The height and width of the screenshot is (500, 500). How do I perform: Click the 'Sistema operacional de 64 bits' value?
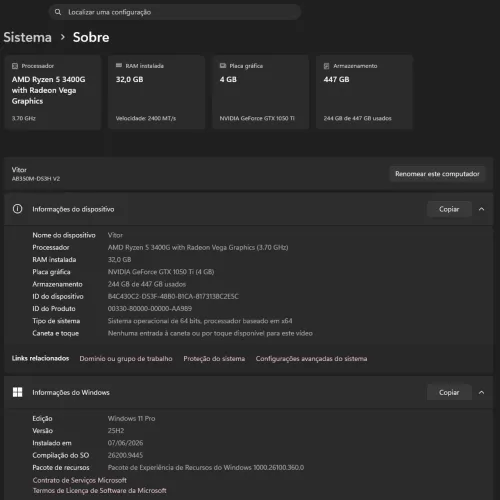[200, 321]
